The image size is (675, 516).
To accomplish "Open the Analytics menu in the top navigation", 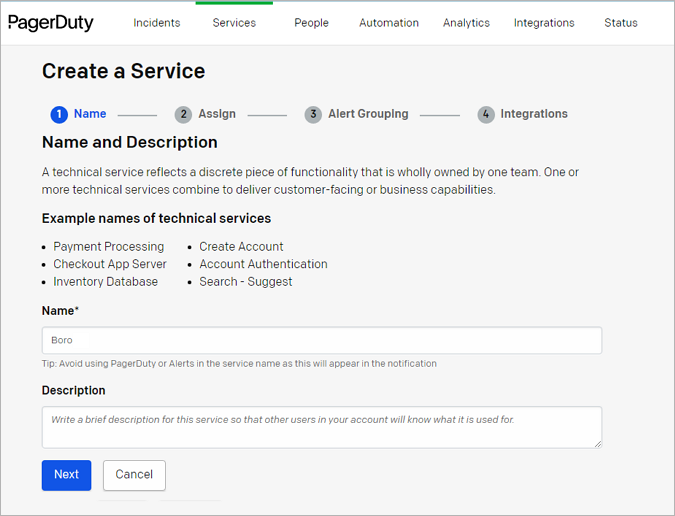I will 466,23.
